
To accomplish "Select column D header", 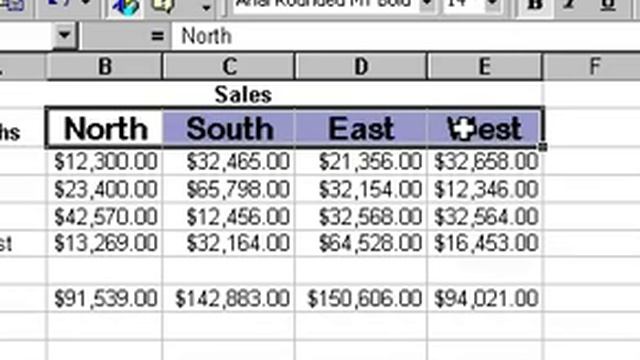I will coord(361,67).
